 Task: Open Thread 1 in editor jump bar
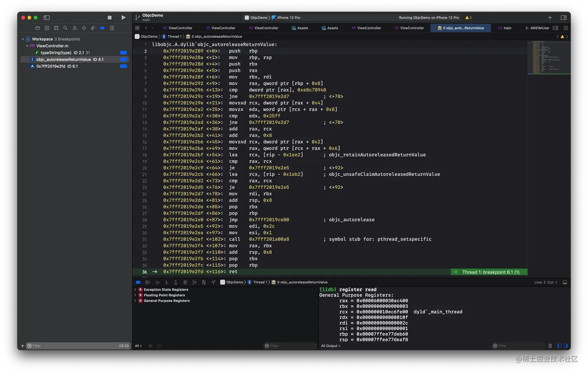coord(172,37)
